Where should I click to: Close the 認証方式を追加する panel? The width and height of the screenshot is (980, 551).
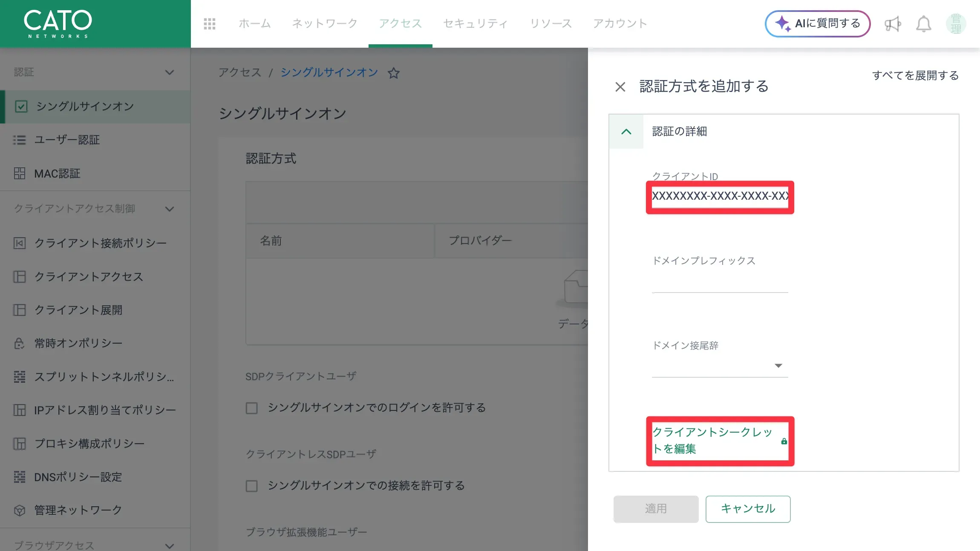pyautogui.click(x=620, y=87)
